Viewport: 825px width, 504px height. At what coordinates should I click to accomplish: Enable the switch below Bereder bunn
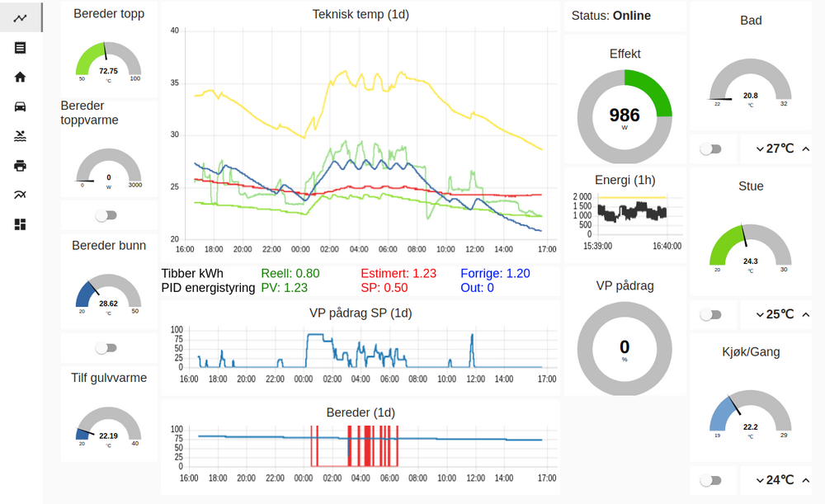(106, 348)
